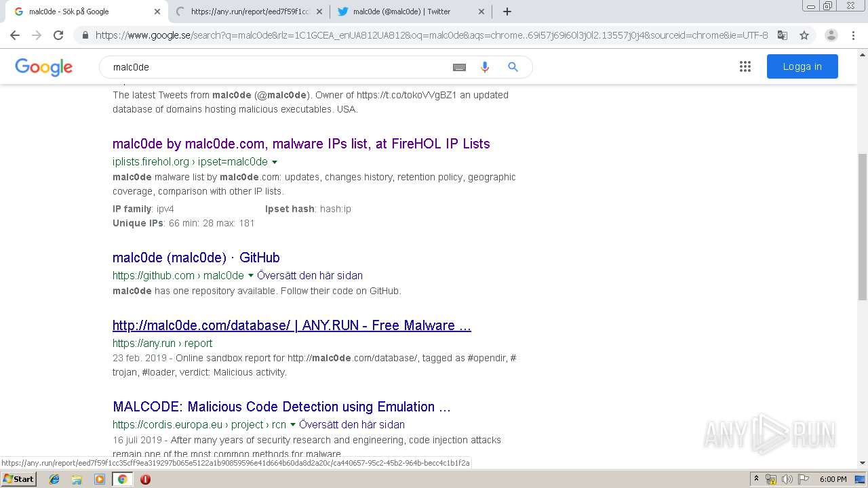Switch to any.run report tab
Viewport: 868px width, 488px height.
[x=248, y=12]
